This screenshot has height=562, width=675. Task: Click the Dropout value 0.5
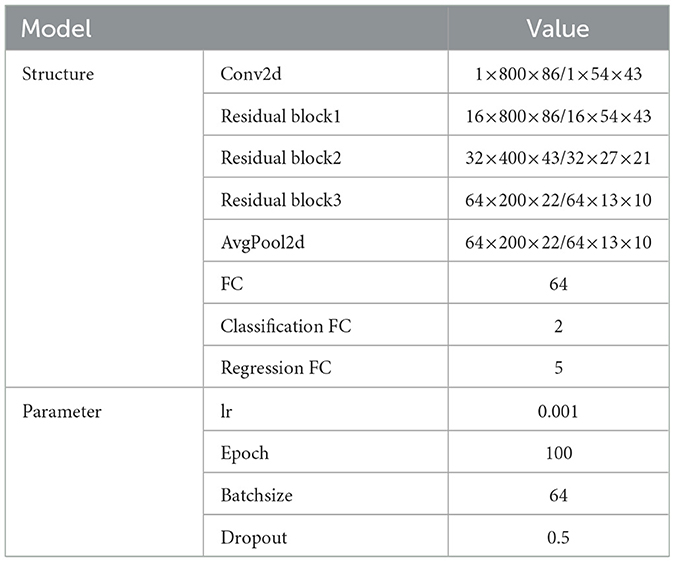point(559,537)
